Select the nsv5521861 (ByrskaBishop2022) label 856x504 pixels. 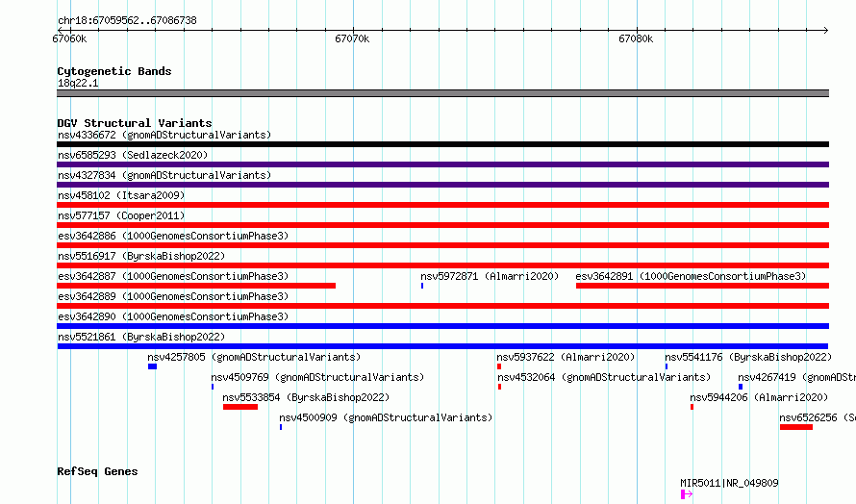pyautogui.click(x=141, y=337)
